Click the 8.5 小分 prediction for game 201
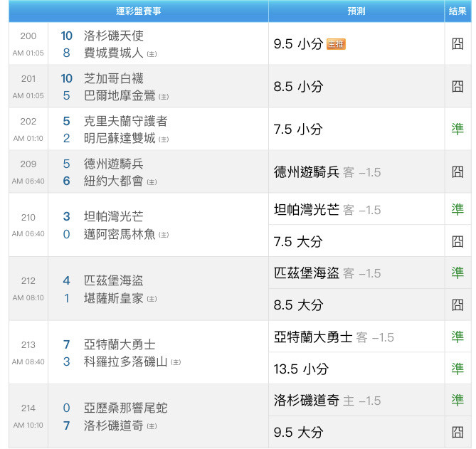The image size is (476, 449). (x=298, y=87)
